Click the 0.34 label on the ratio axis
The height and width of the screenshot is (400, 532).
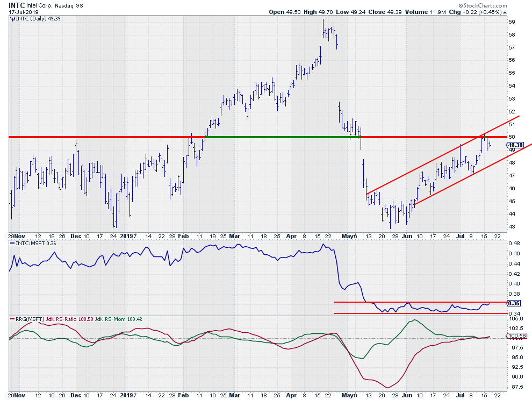coord(514,313)
